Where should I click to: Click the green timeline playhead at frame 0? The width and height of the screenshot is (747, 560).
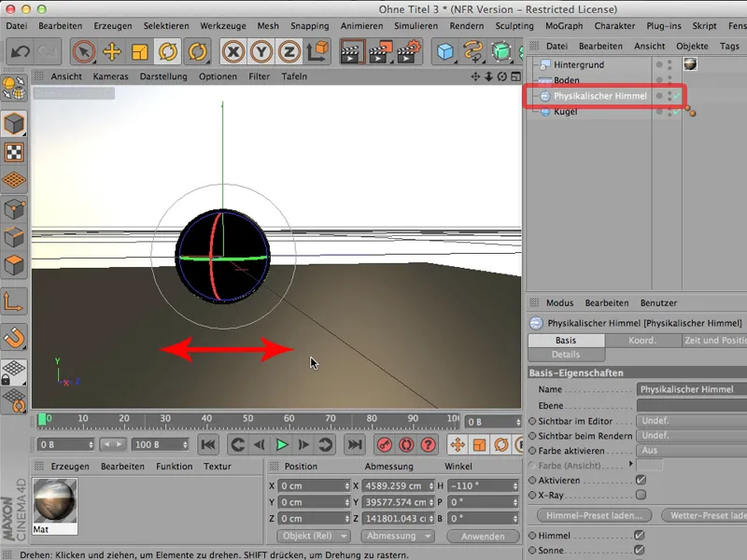[x=42, y=419]
